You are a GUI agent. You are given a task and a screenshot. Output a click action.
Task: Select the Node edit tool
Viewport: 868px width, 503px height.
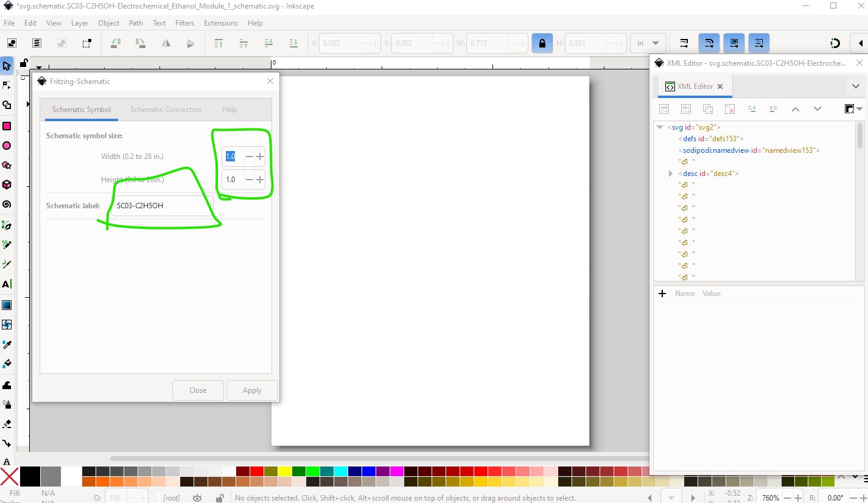click(x=7, y=85)
